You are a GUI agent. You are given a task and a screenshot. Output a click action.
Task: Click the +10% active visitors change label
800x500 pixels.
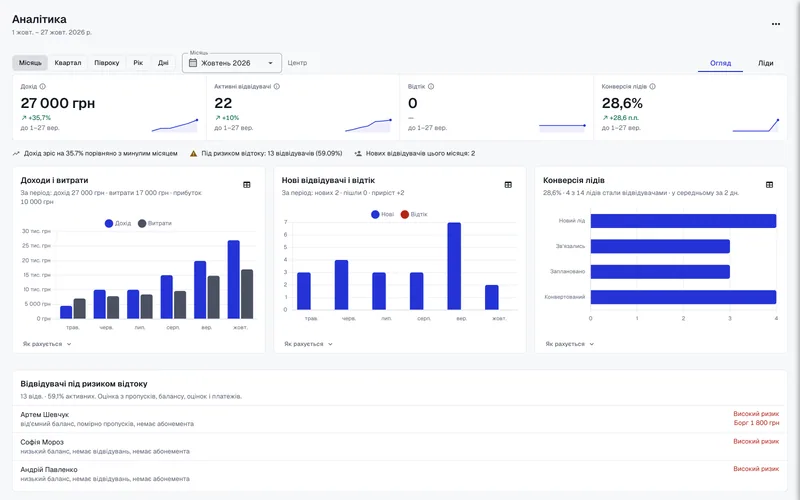[x=227, y=118]
